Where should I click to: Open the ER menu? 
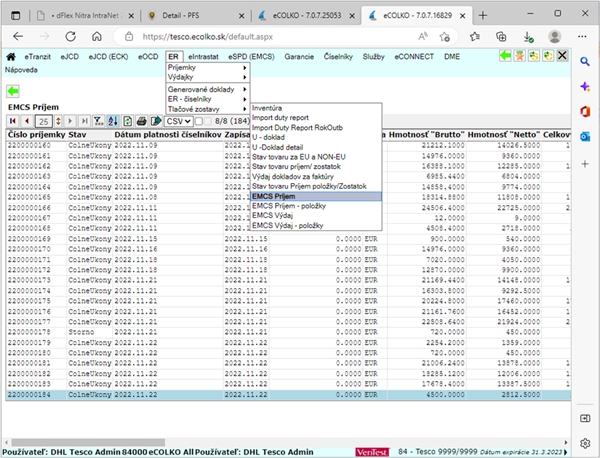tap(173, 57)
